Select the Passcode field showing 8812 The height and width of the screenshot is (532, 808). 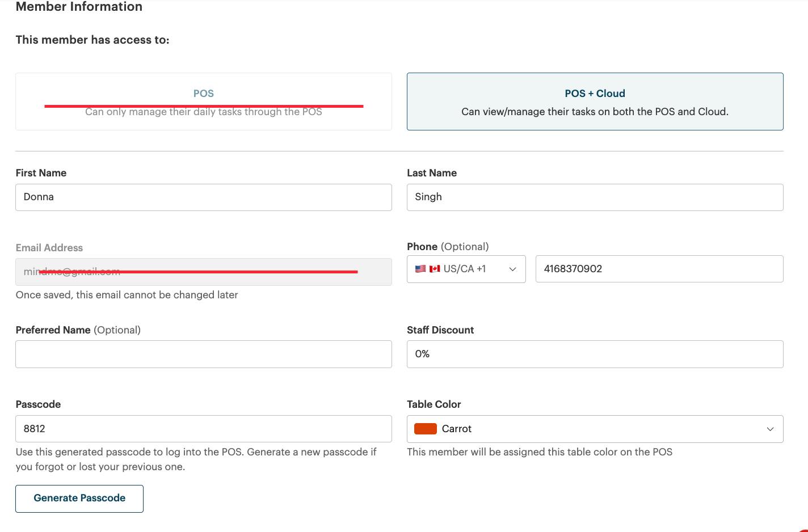203,429
